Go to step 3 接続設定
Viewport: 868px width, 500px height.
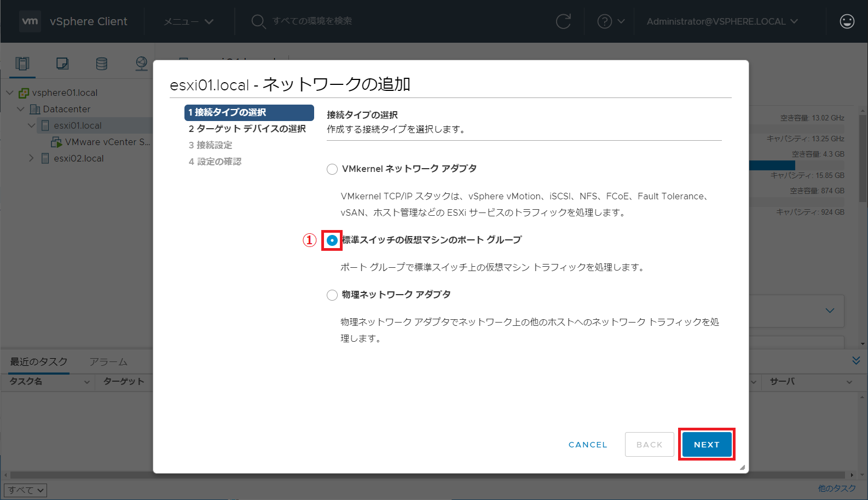pos(211,145)
